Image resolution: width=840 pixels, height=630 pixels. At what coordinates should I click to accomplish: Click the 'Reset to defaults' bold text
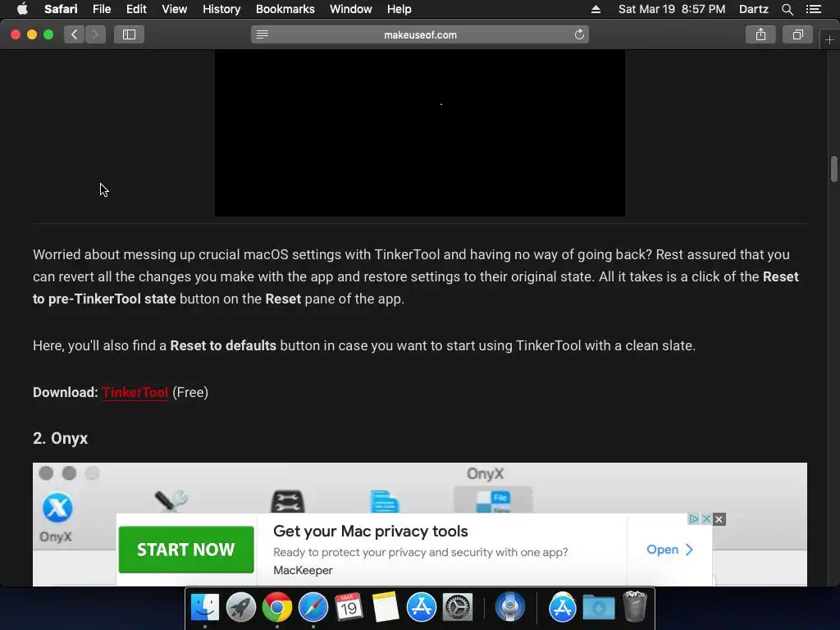tap(223, 345)
